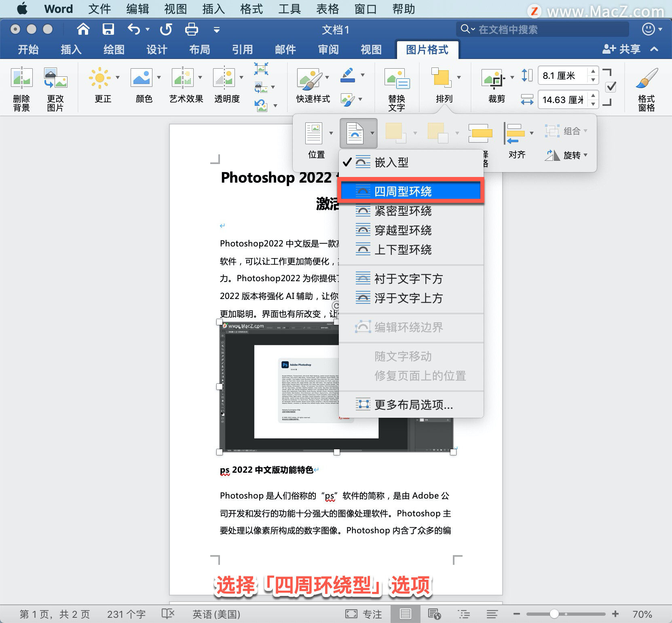Click zoom out minus button
Screen dimensions: 672x623
click(516, 614)
